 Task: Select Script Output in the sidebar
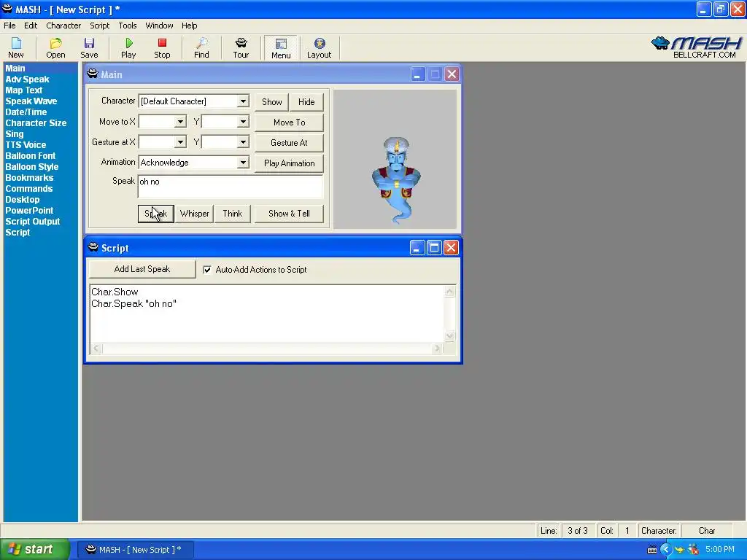32,222
